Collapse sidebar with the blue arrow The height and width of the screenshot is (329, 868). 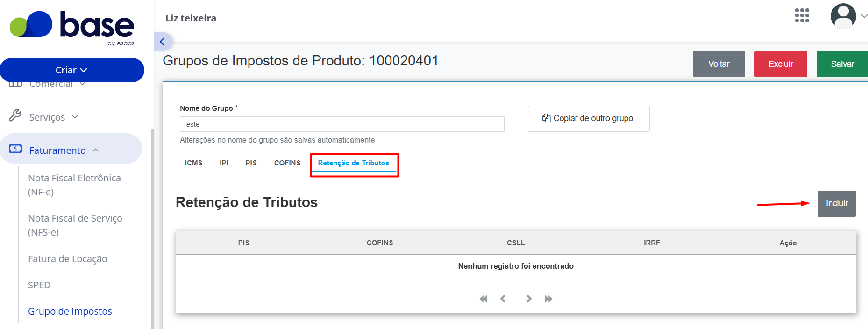pos(162,42)
